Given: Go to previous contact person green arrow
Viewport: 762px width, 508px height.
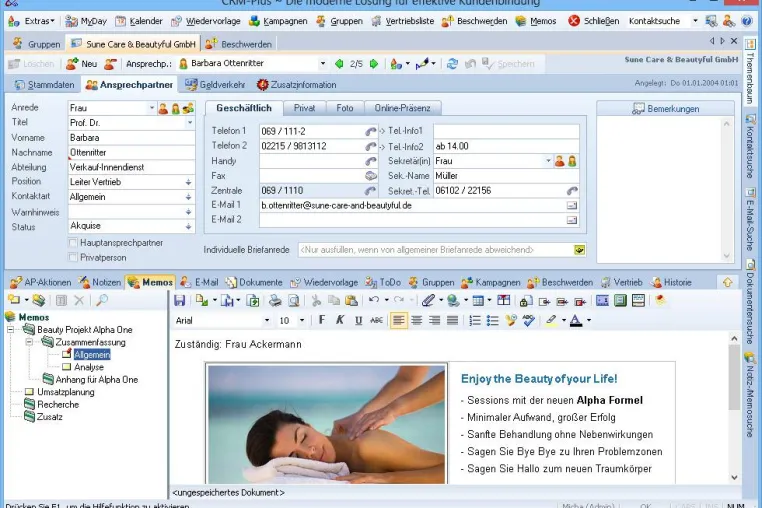Looking at the screenshot, I should 339,64.
